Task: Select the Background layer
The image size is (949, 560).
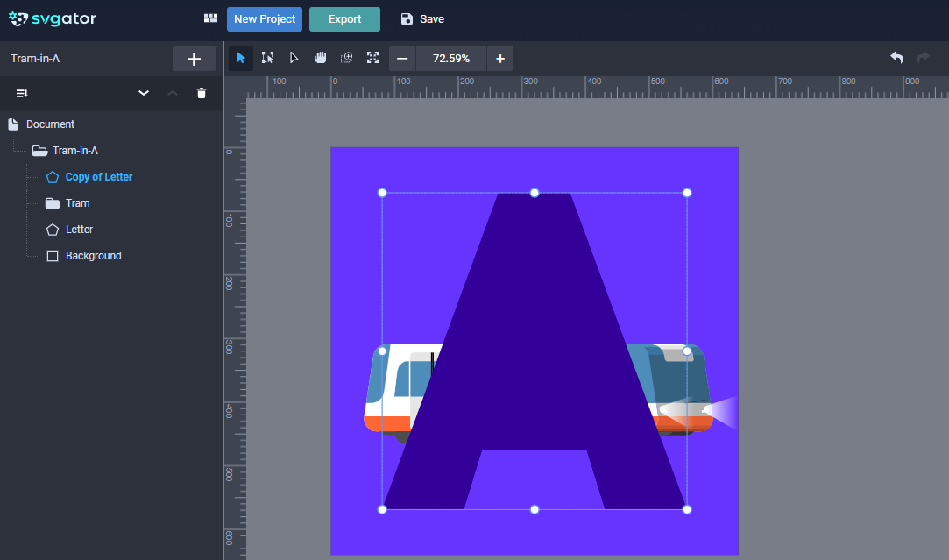Action: [x=93, y=256]
